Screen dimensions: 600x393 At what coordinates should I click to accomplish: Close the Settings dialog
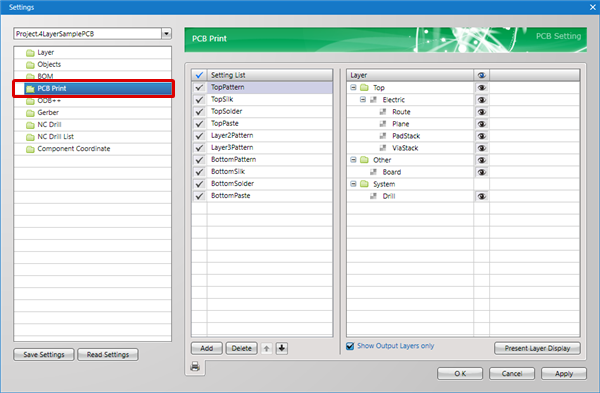[x=592, y=7]
